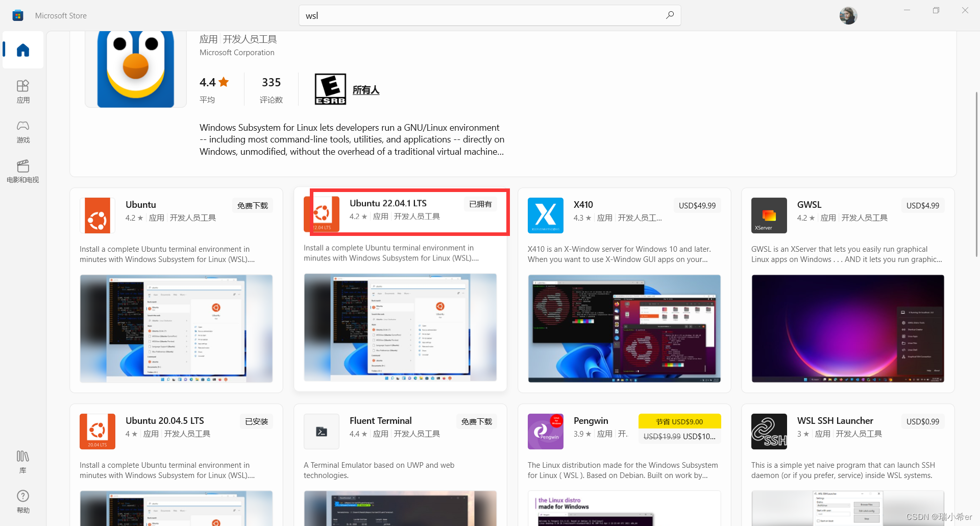The height and width of the screenshot is (526, 980).
Task: Click the WSL SSH Launcher app icon
Action: point(769,432)
